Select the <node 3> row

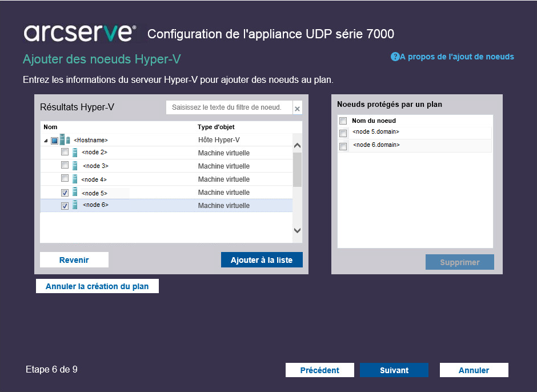(166, 166)
